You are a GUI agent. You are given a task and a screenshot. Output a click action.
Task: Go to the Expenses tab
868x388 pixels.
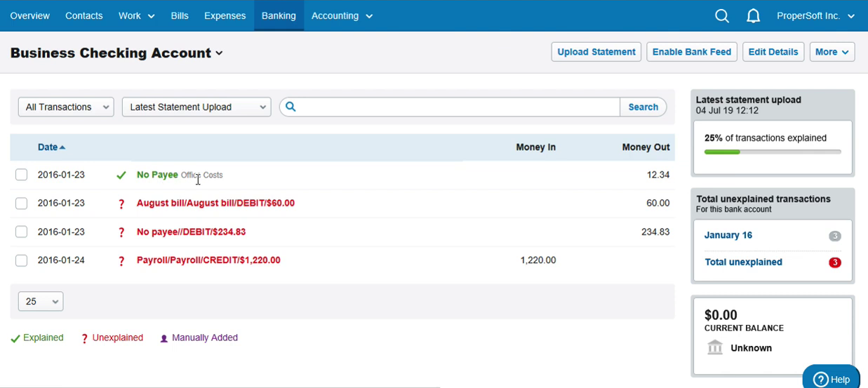(x=225, y=15)
